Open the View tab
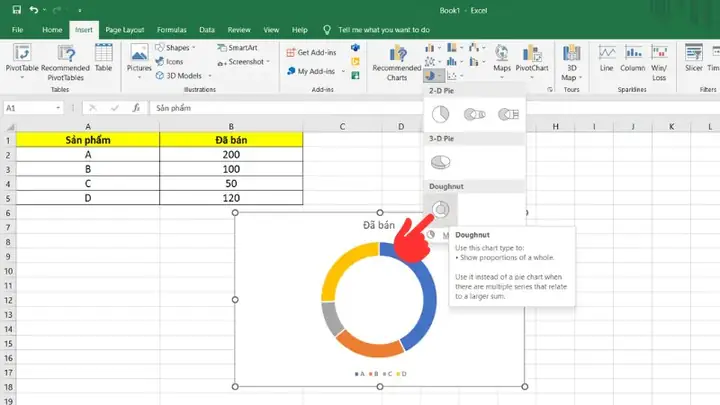Screen dimensions: 720x405 pos(271,30)
